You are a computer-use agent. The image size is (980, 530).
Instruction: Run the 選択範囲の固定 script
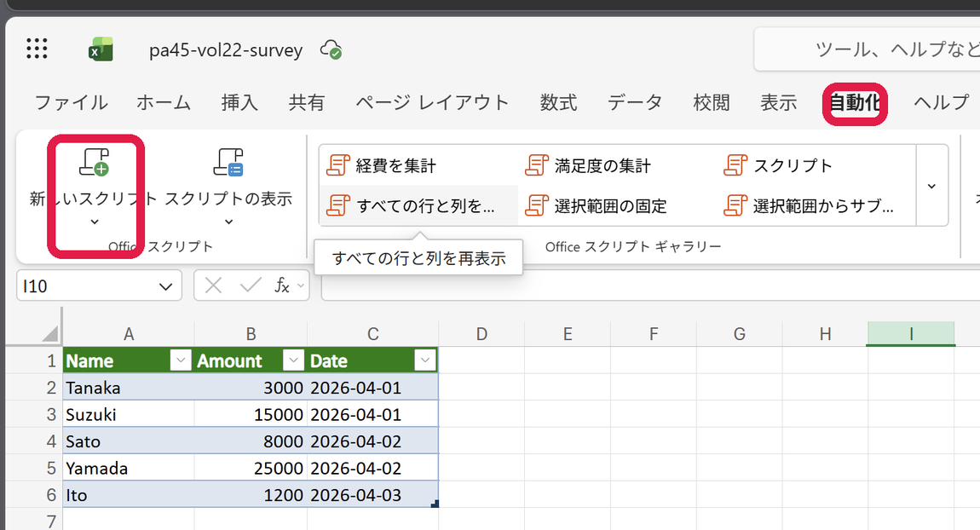[596, 205]
